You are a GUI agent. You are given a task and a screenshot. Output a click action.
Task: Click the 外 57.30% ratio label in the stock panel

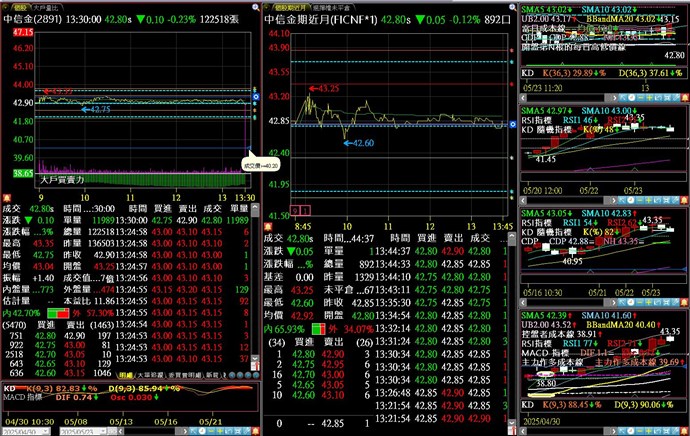pyautogui.click(x=93, y=313)
